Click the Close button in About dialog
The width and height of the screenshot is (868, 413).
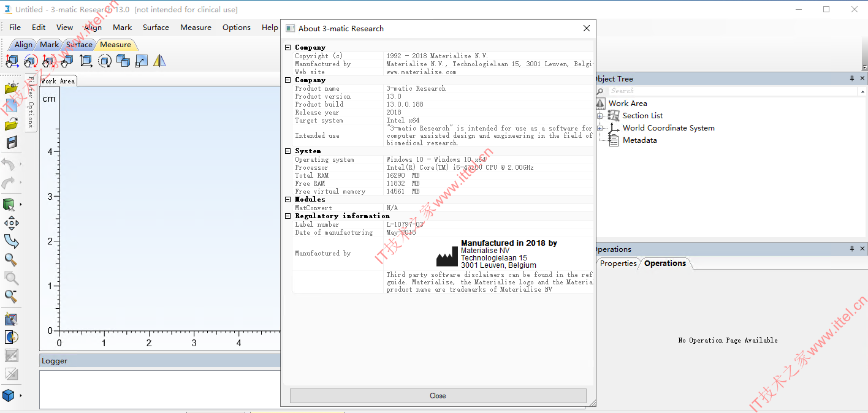coord(438,396)
